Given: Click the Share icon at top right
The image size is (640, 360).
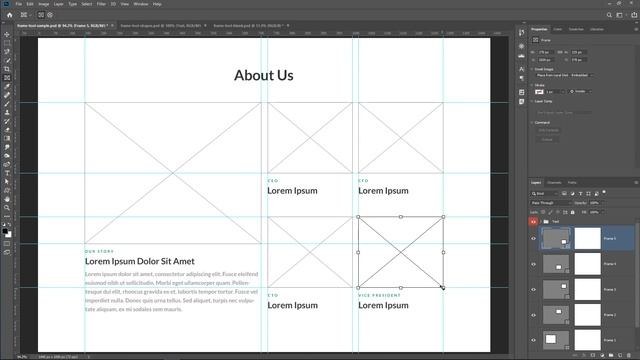Looking at the screenshot, I should [634, 15].
